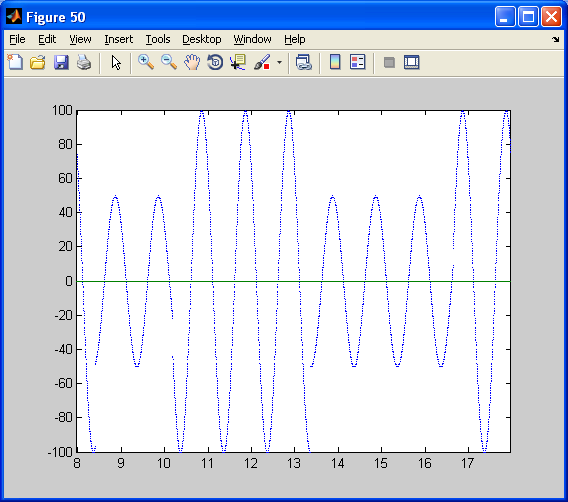Viewport: 568px width, 502px height.
Task: Enable the Rotate 3D tool
Action: [215, 62]
